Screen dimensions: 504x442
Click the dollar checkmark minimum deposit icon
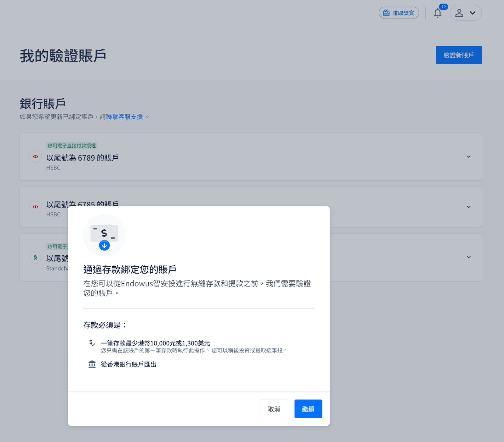click(x=92, y=343)
